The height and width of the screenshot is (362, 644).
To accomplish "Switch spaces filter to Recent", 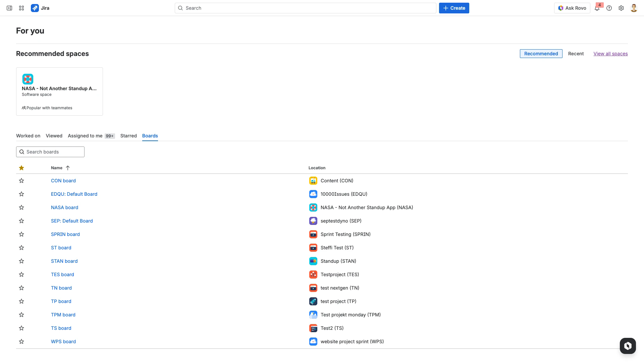I will pyautogui.click(x=576, y=54).
